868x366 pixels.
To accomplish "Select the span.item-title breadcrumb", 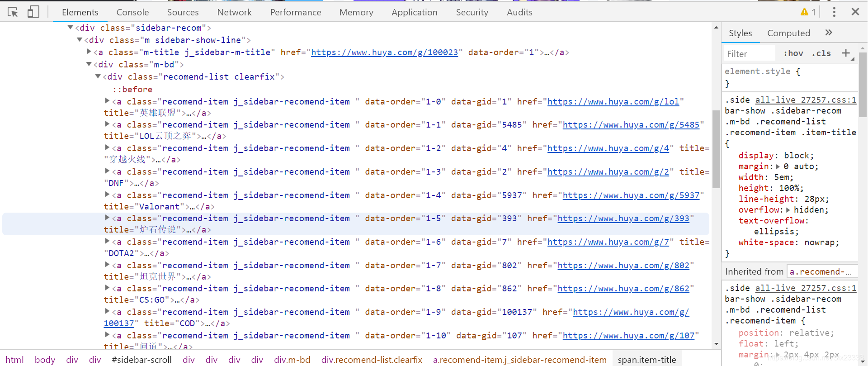I will coord(647,360).
